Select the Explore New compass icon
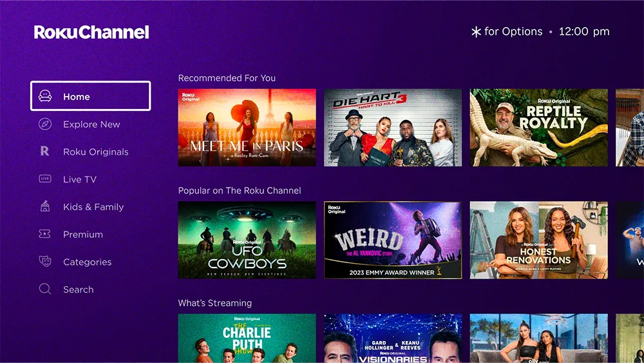This screenshot has width=644, height=363. 45,124
